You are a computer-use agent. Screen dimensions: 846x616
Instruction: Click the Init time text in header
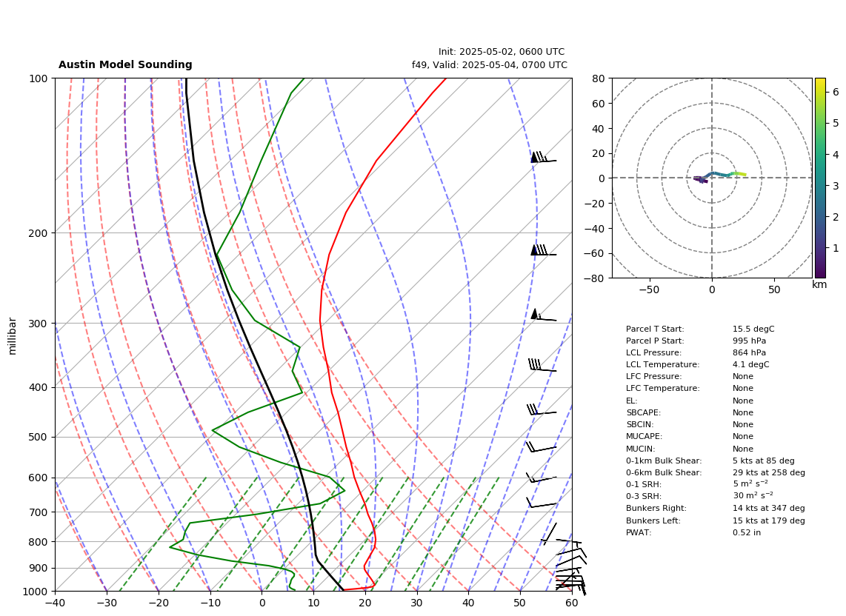click(x=502, y=52)
